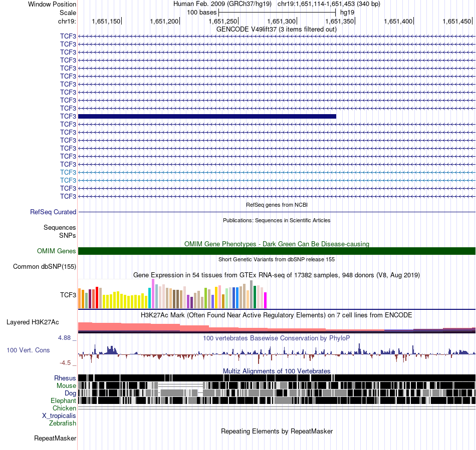Image resolution: width=476 pixels, height=450 pixels.
Task: Open 'Publications: Sequences in Scientific Articles' title
Action: pyautogui.click(x=277, y=220)
